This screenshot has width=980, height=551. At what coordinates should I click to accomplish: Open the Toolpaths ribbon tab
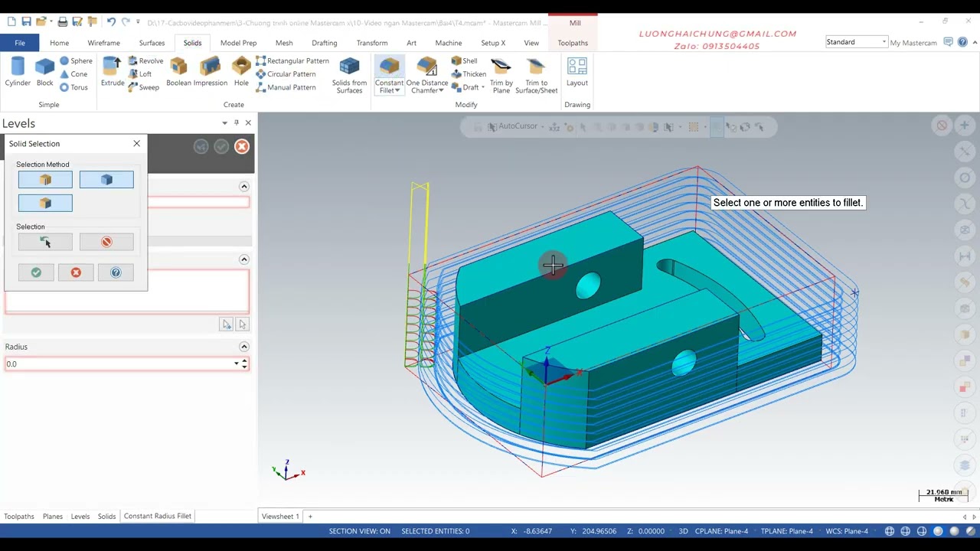point(573,43)
